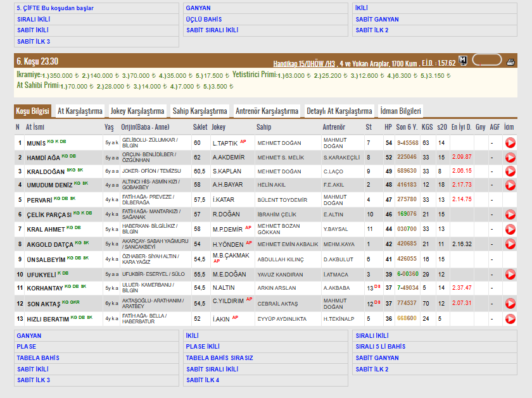Open ÜÇLÜ BAHİS link
Viewport: 532px width, 398px height.
[x=203, y=20]
